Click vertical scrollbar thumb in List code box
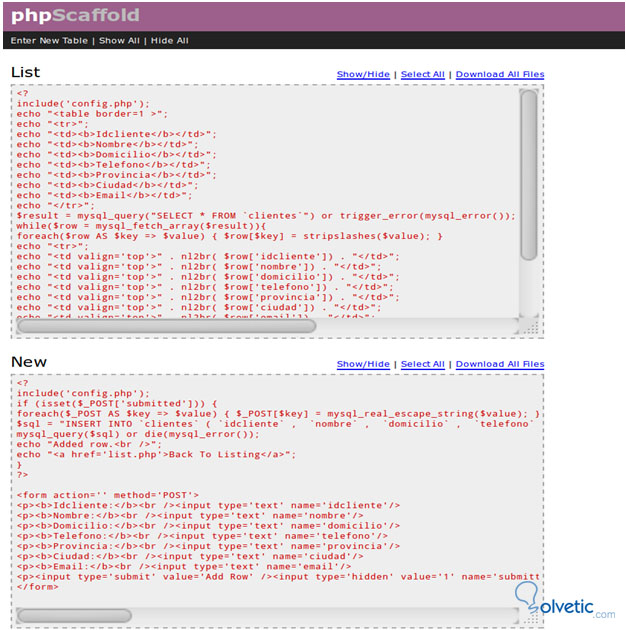Image resolution: width=626 pixels, height=630 pixels. tap(528, 175)
